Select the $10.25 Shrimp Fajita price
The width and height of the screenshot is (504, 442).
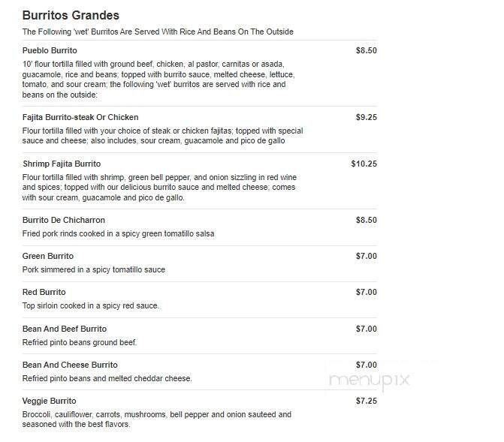364,164
